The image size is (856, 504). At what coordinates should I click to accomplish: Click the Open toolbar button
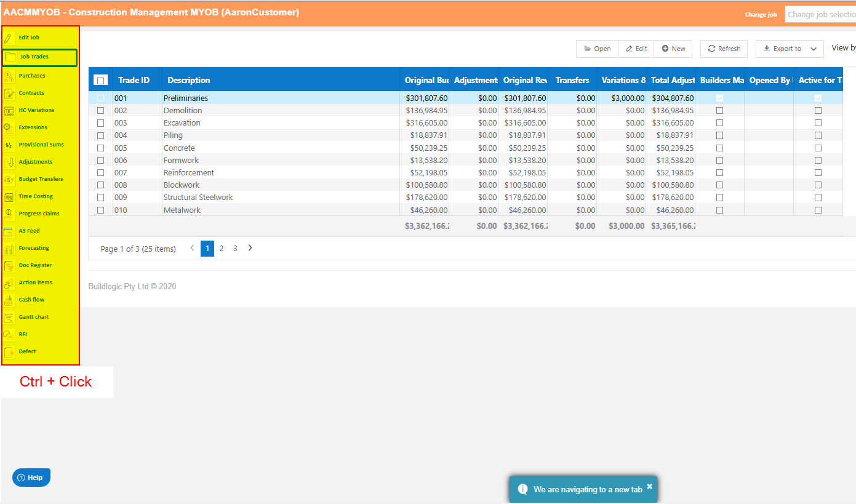click(x=597, y=49)
